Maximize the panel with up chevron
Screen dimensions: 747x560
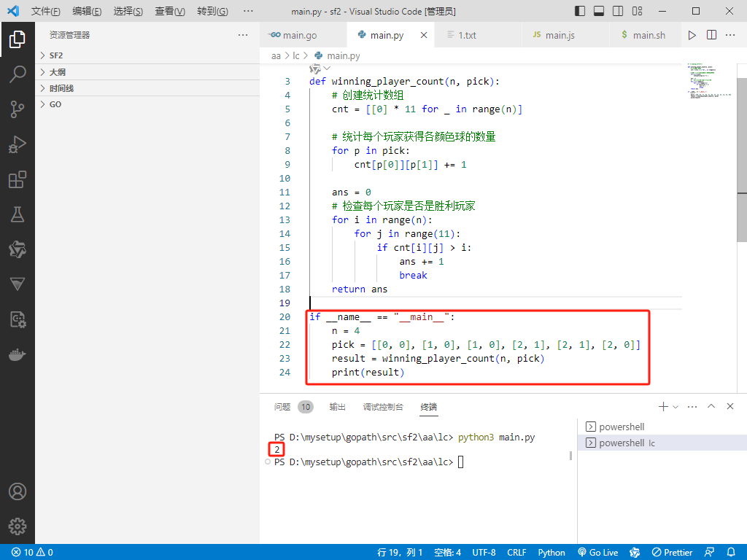click(x=711, y=406)
